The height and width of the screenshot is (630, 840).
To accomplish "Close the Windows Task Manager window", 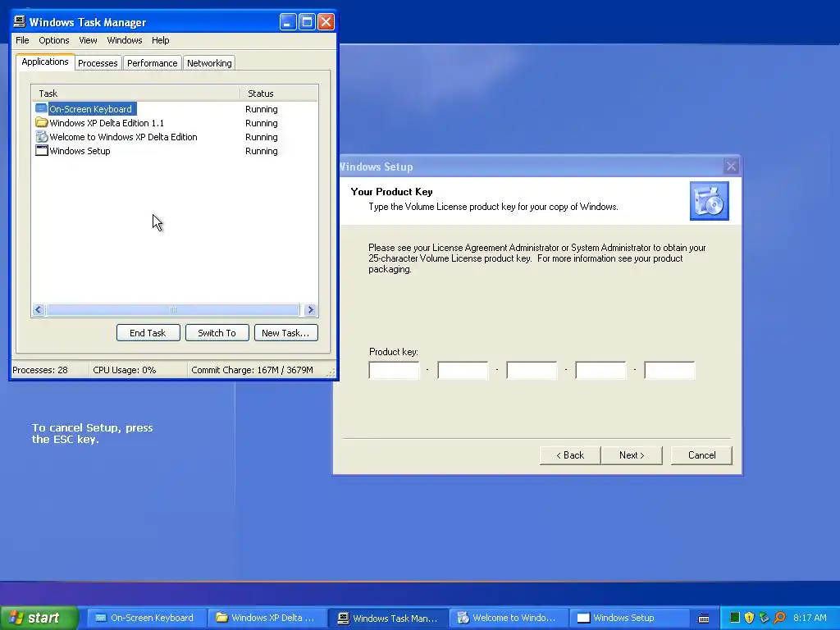I will 326,22.
